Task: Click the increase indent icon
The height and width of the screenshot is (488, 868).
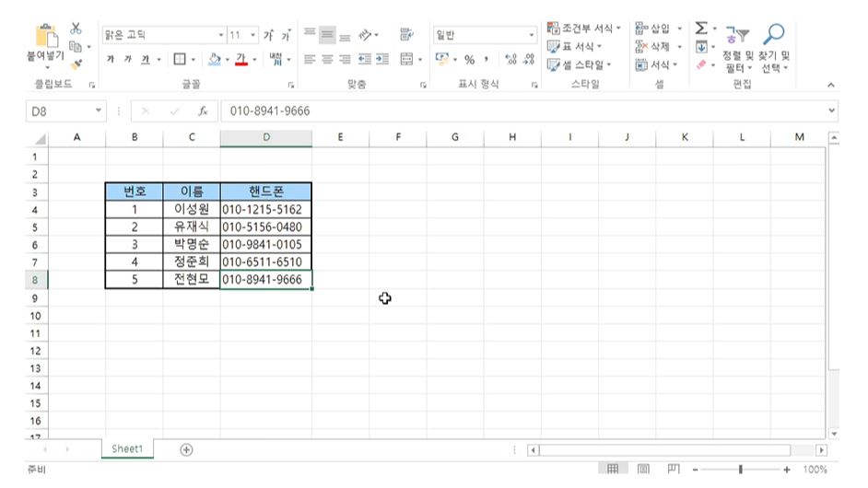Action: point(382,60)
